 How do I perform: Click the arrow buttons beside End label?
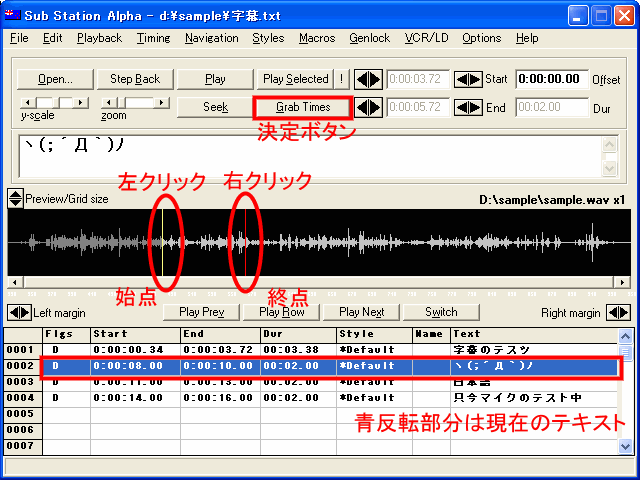(468, 107)
